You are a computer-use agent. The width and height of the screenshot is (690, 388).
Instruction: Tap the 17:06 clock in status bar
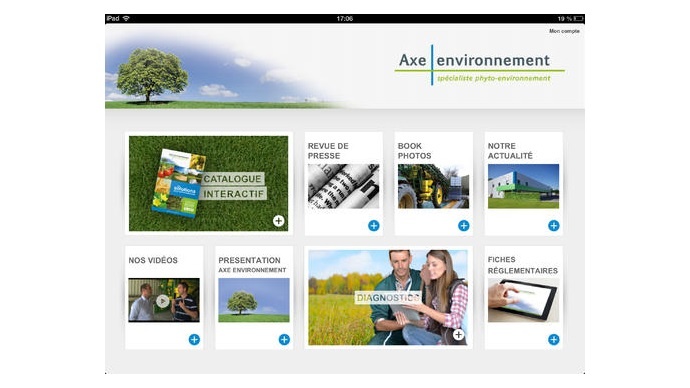tap(345, 18)
